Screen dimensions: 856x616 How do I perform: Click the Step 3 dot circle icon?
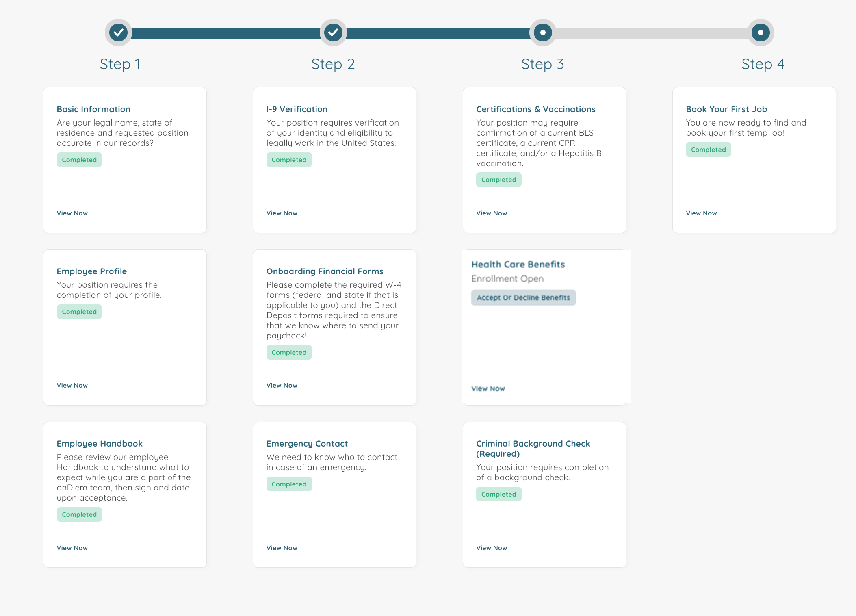click(543, 33)
